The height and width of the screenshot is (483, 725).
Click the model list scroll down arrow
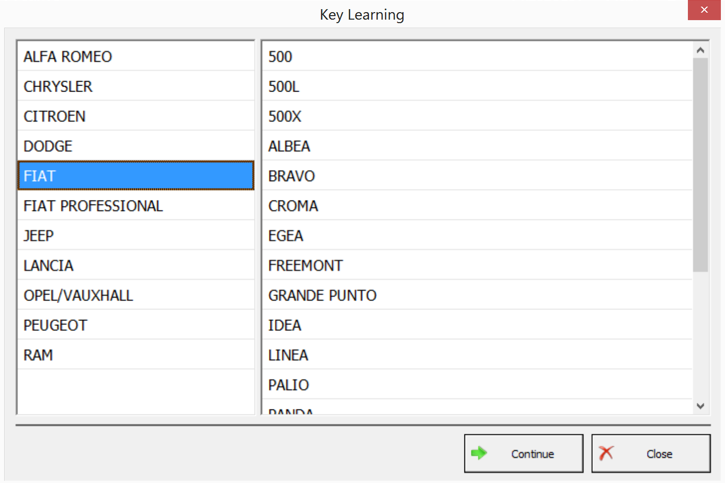[700, 406]
